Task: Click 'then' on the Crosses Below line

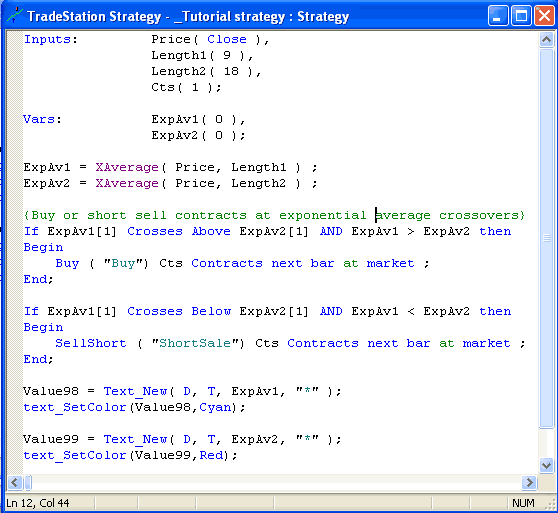Action: [495, 311]
